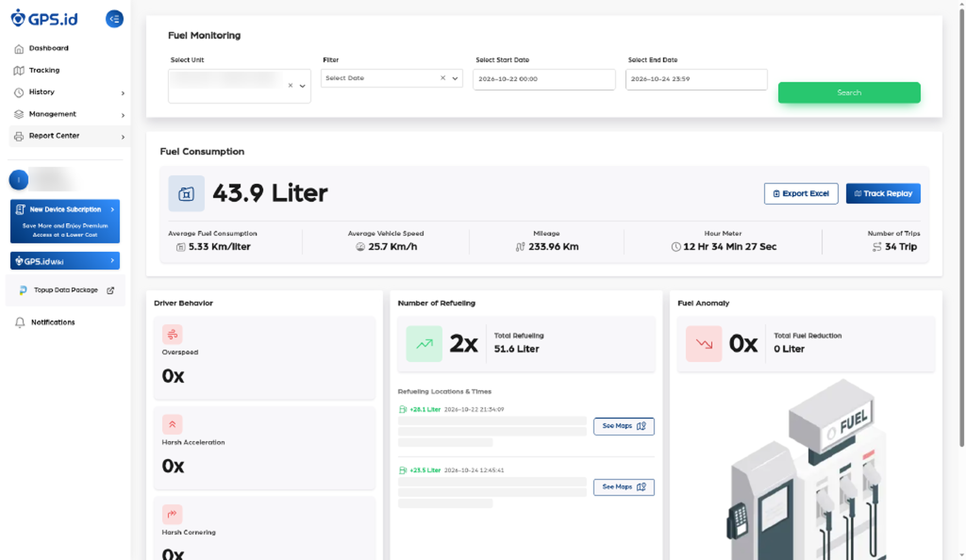Click the Tracking map icon

click(19, 71)
